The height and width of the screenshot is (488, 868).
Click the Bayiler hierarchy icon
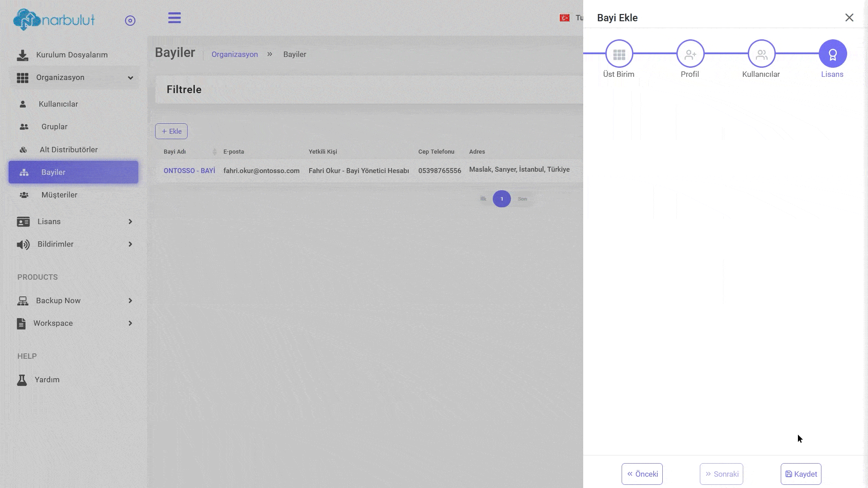[x=24, y=173]
